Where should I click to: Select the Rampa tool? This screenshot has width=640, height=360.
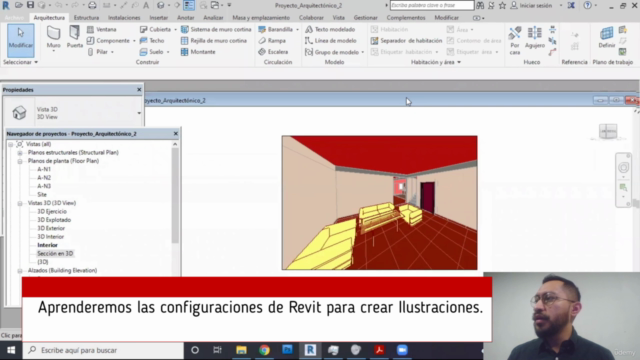[272, 41]
